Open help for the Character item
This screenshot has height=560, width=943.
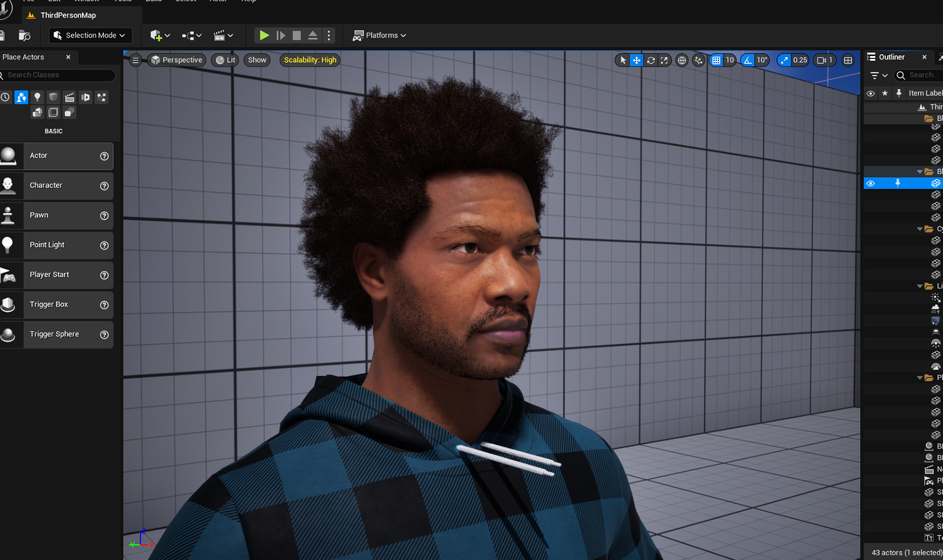click(105, 186)
